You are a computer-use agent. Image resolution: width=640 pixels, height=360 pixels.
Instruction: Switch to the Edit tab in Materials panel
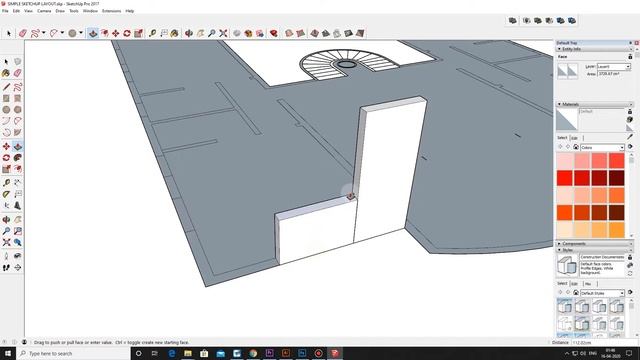point(574,138)
